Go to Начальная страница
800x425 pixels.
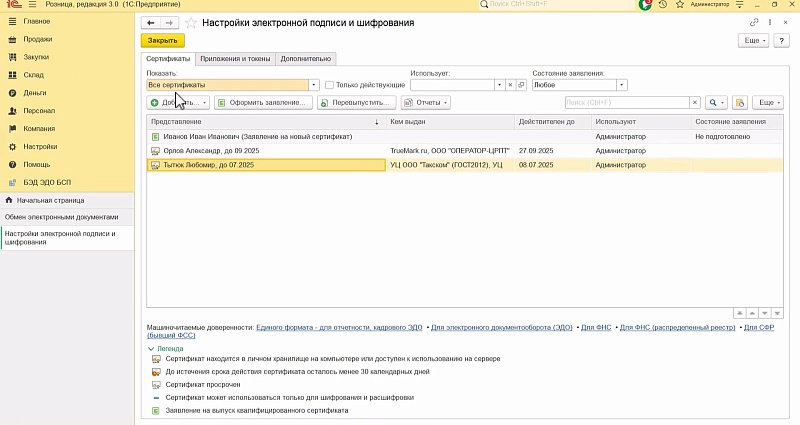pos(51,201)
